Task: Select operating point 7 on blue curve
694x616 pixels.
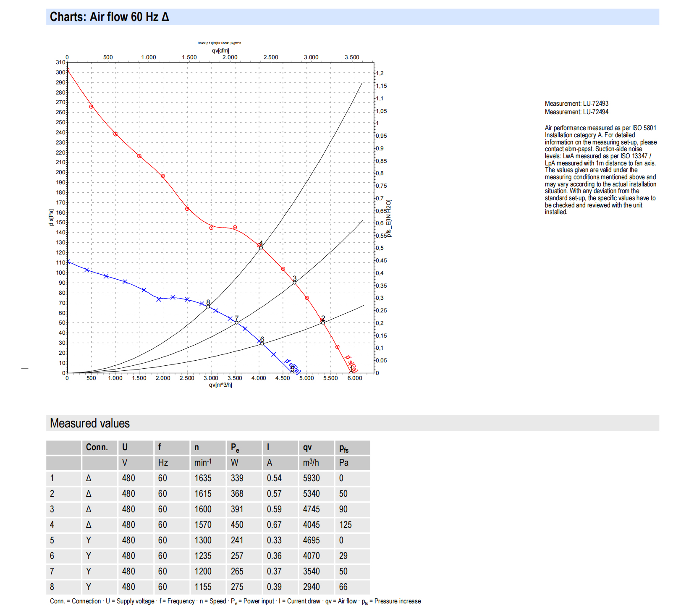Action: click(x=236, y=322)
